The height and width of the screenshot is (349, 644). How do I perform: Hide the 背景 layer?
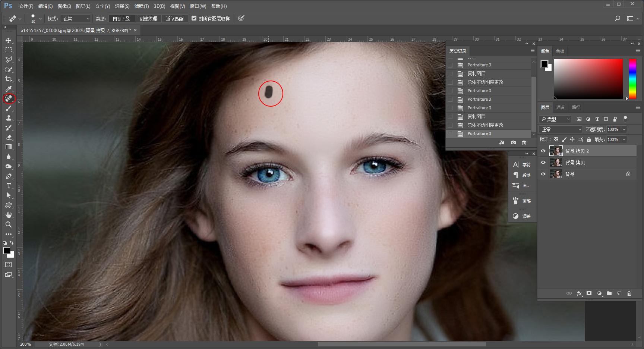pyautogui.click(x=543, y=174)
